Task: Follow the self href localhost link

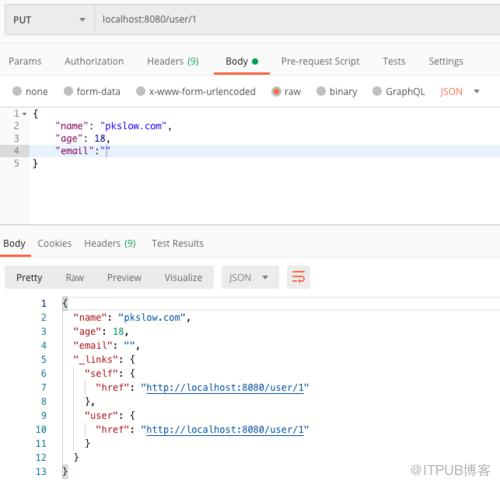Action: click(x=225, y=387)
